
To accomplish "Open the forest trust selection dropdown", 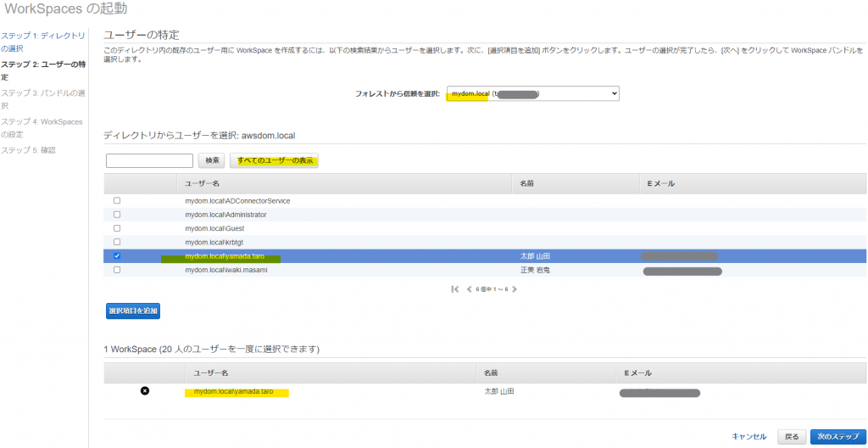I will 533,93.
